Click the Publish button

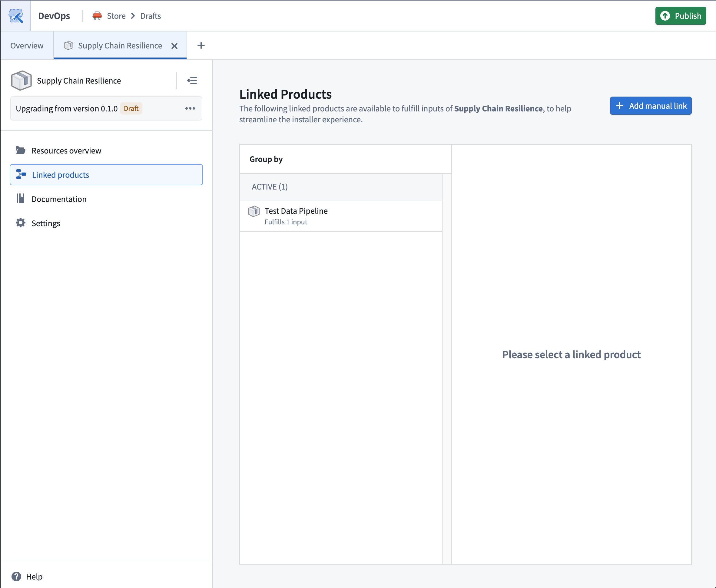pos(681,16)
